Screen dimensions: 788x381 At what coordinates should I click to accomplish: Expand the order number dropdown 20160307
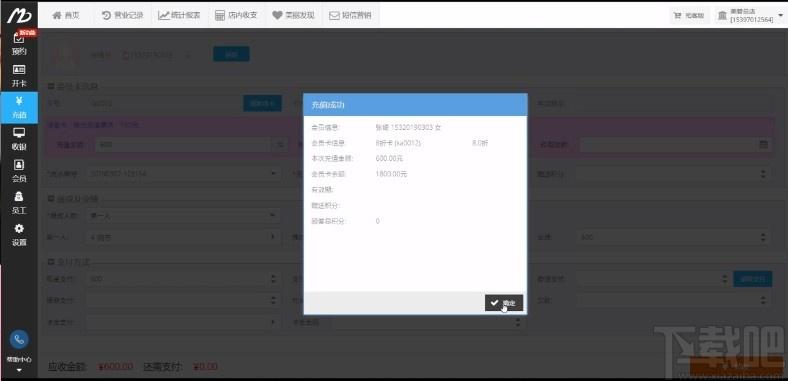click(x=273, y=174)
